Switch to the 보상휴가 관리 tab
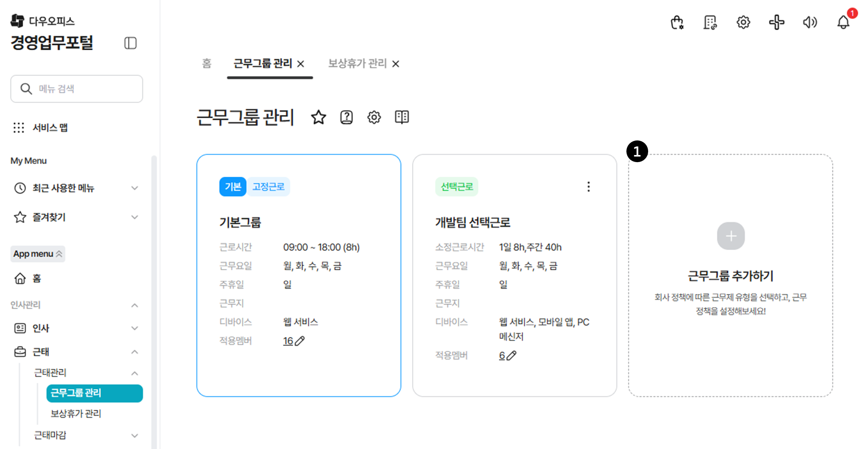868x449 pixels. [357, 64]
